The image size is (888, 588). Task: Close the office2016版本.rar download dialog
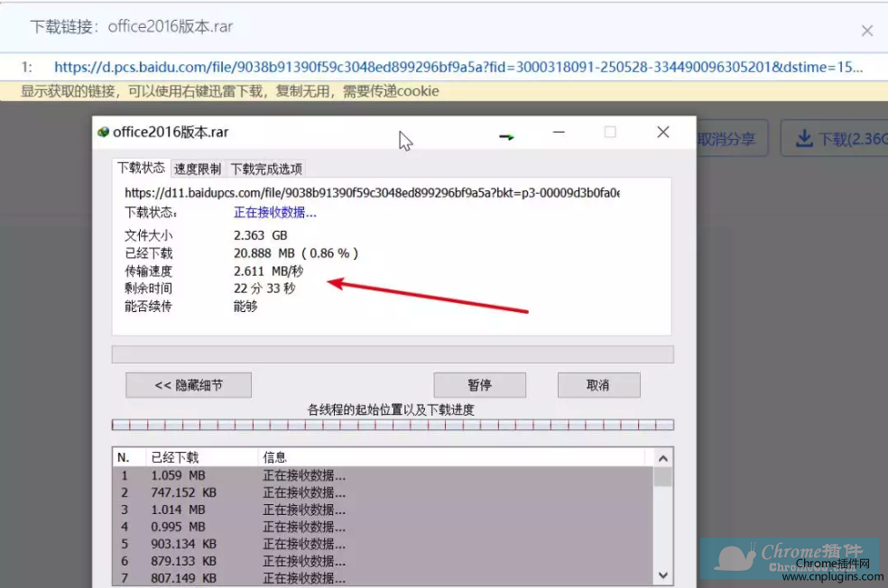click(663, 133)
